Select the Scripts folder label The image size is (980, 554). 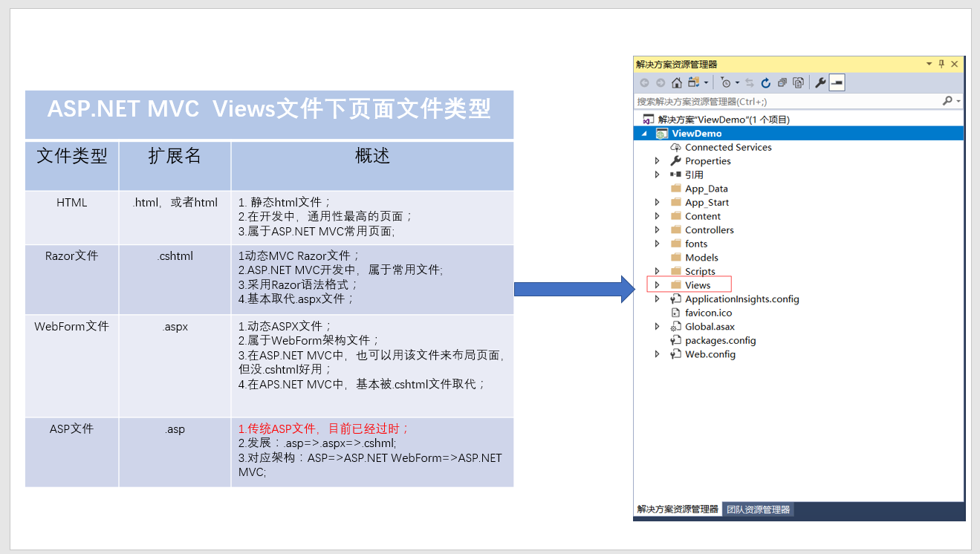700,271
